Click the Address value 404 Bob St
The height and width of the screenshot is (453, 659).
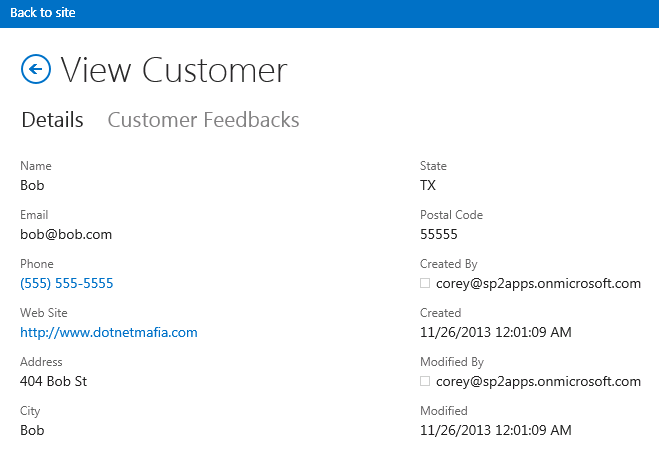coord(53,381)
